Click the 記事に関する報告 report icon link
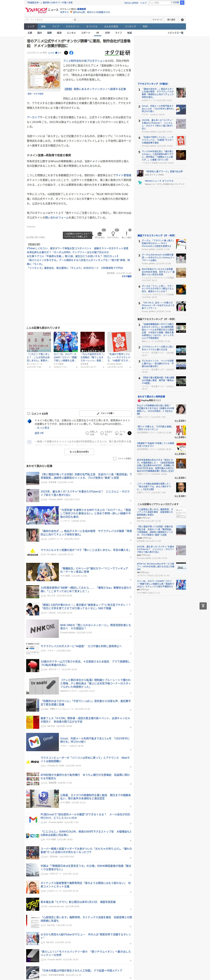 (36, 237)
